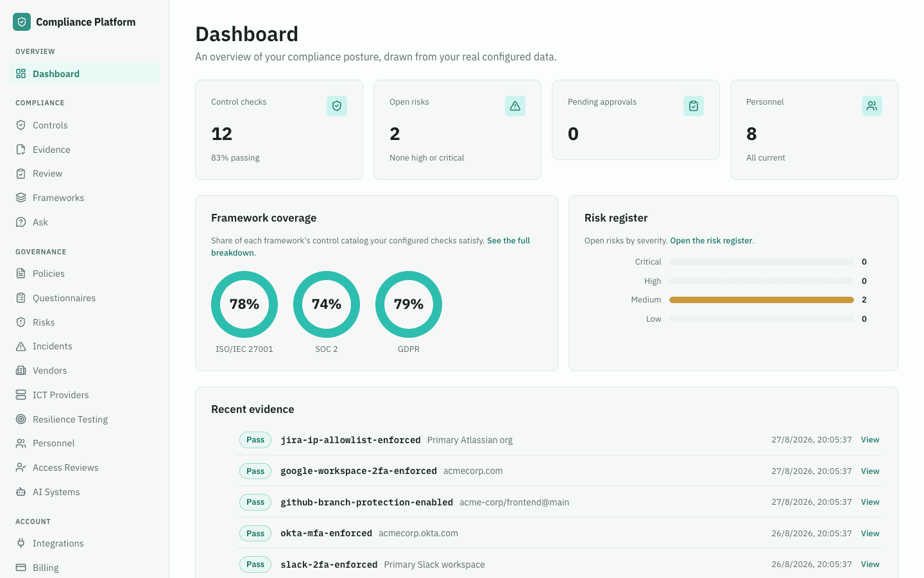The width and height of the screenshot is (924, 578).
Task: Open Resilience Testing in the sidebar
Action: click(85, 419)
